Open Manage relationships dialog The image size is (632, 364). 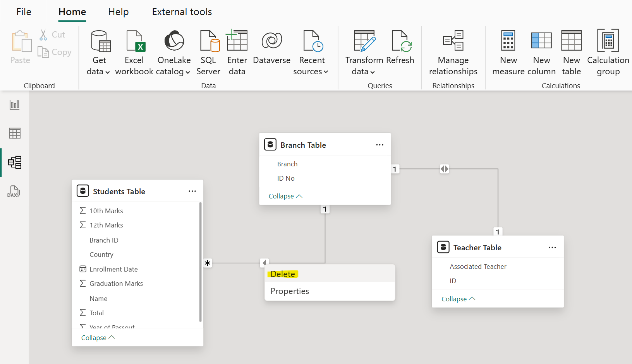(x=453, y=53)
